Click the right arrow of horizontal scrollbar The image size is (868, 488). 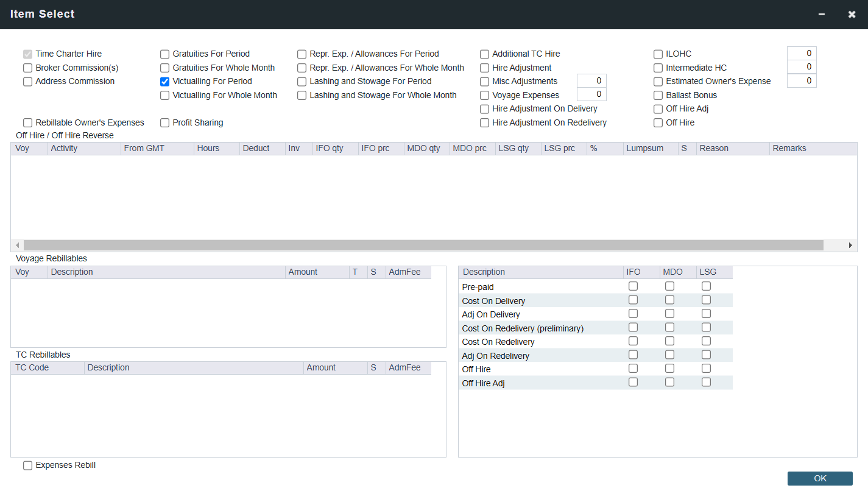tap(850, 245)
